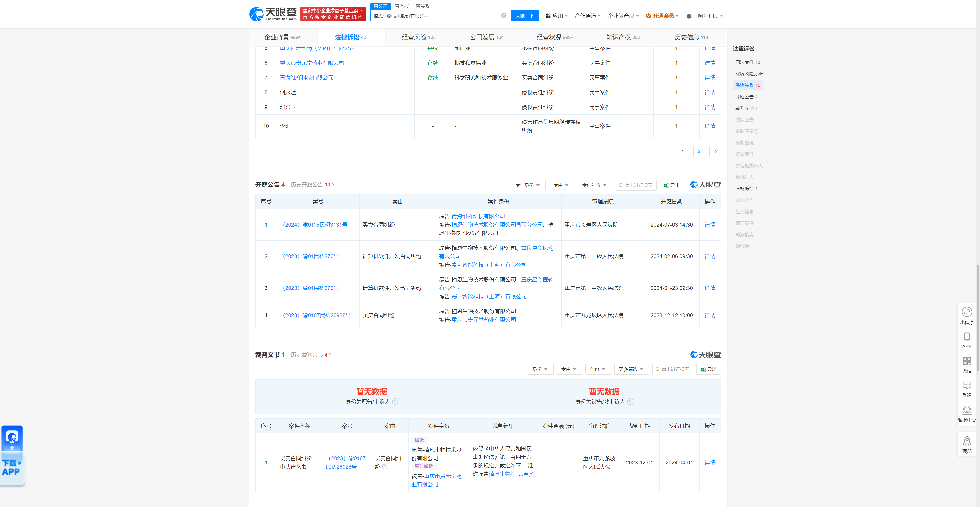Select 涉诉关系 15 in sidebar
The width and height of the screenshot is (980, 507).
point(748,85)
